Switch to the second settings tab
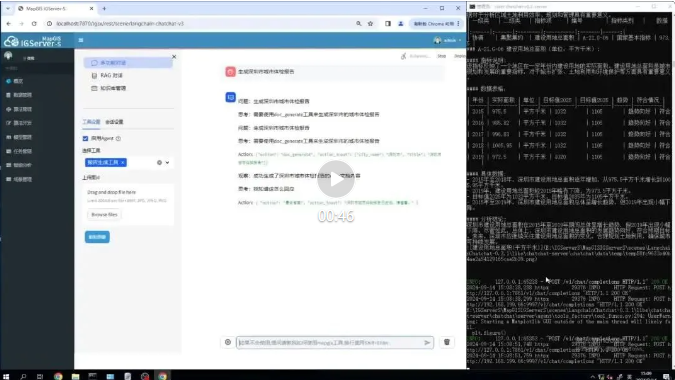Image resolution: width=675 pixels, height=380 pixels. pyautogui.click(x=114, y=122)
